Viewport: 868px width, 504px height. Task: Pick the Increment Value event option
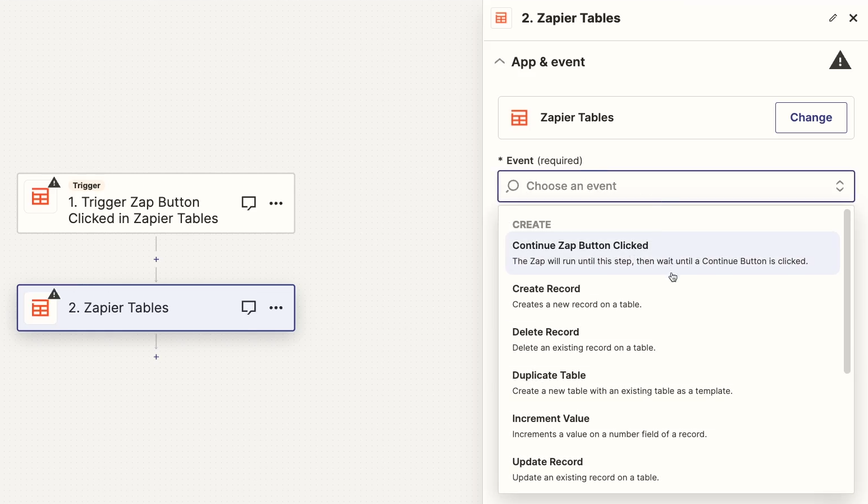click(673, 426)
